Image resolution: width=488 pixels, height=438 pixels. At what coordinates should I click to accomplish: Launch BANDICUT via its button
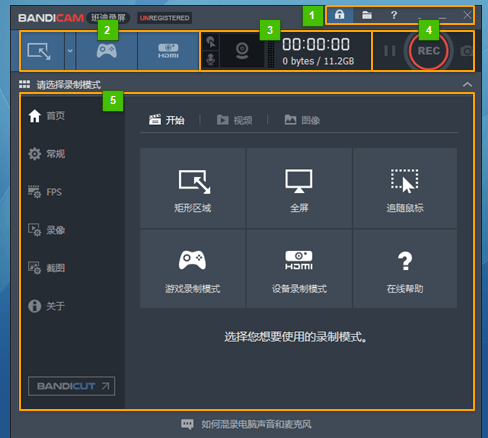point(72,386)
